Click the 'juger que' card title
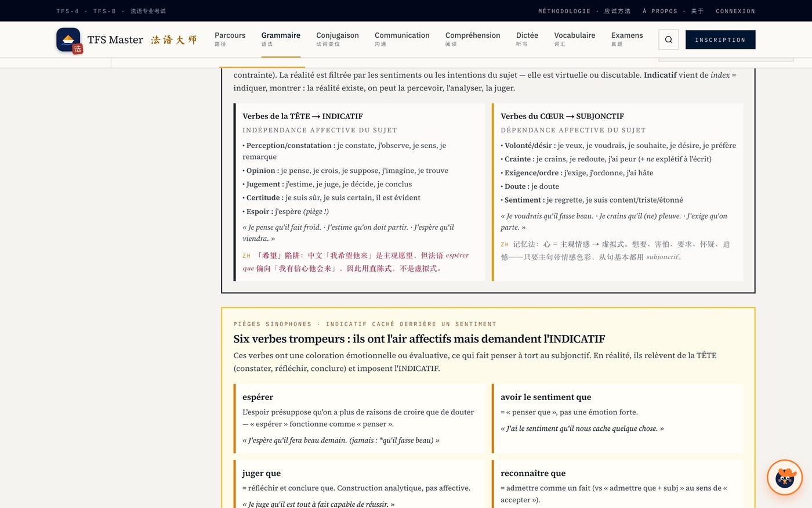The height and width of the screenshot is (508, 812). [261, 473]
